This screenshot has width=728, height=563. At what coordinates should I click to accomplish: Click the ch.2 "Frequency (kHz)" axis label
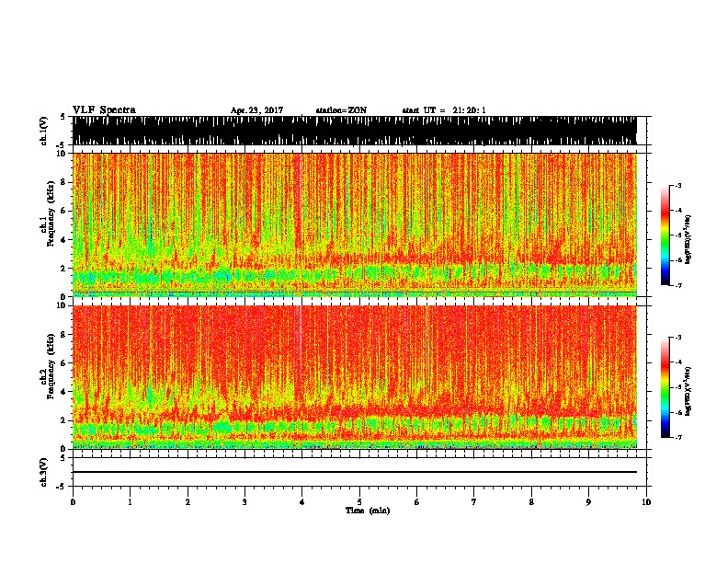[51, 366]
